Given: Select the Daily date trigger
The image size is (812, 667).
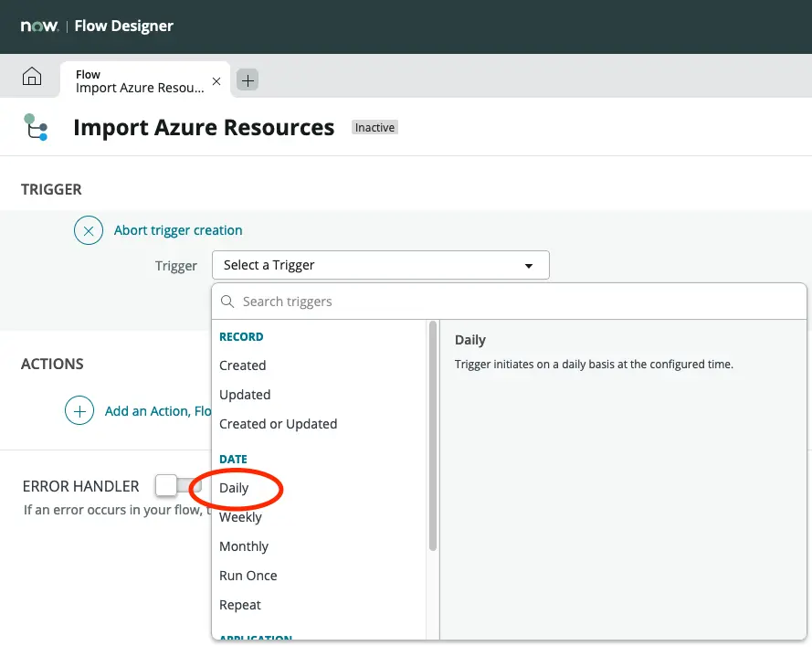Looking at the screenshot, I should 235,488.
